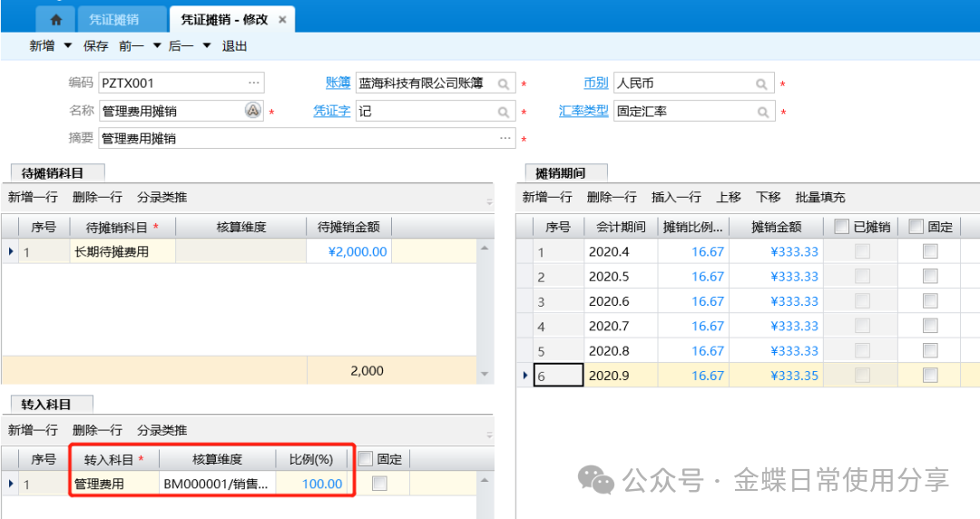Expand the 前一 dropdown arrow
Image resolution: width=980 pixels, height=519 pixels.
coord(156,46)
